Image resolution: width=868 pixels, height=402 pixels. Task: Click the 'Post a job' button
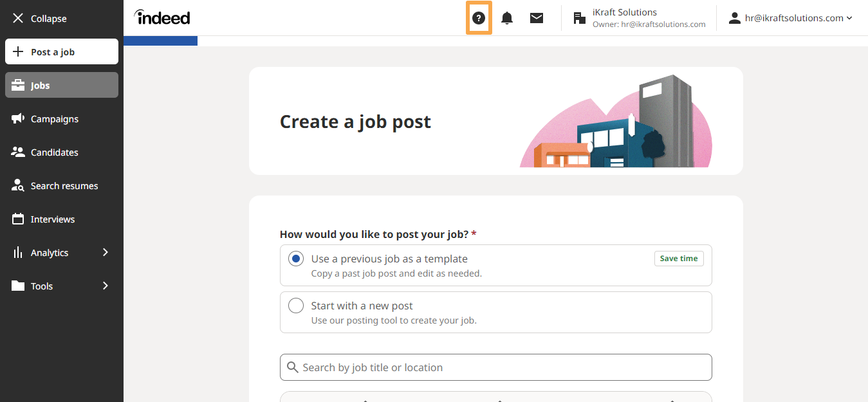[62, 52]
